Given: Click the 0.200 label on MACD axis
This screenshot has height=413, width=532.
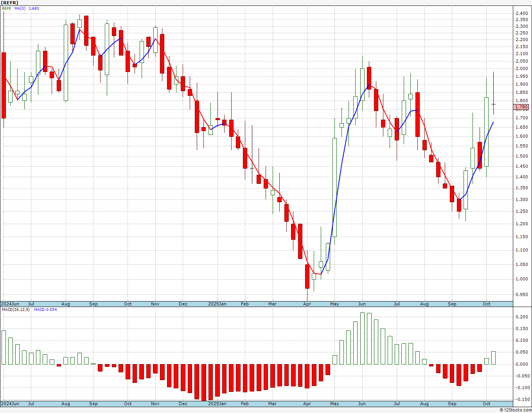Looking at the screenshot, I should tap(521, 317).
